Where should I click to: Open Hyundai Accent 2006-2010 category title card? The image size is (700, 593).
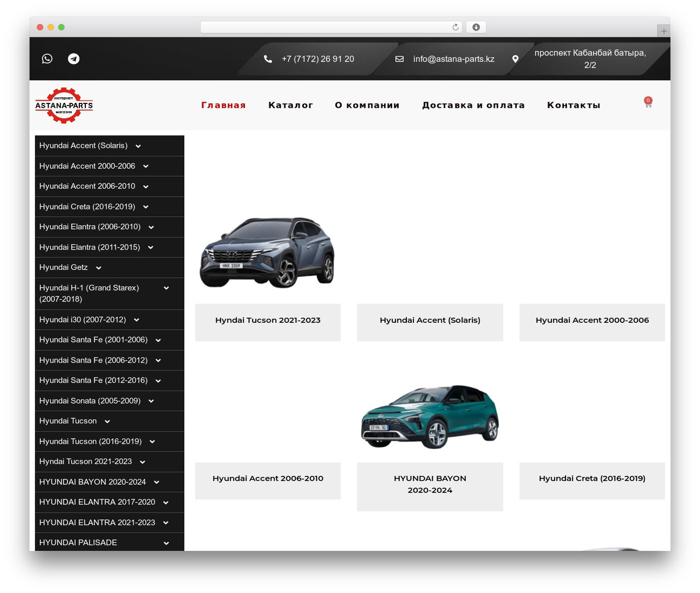click(x=268, y=481)
